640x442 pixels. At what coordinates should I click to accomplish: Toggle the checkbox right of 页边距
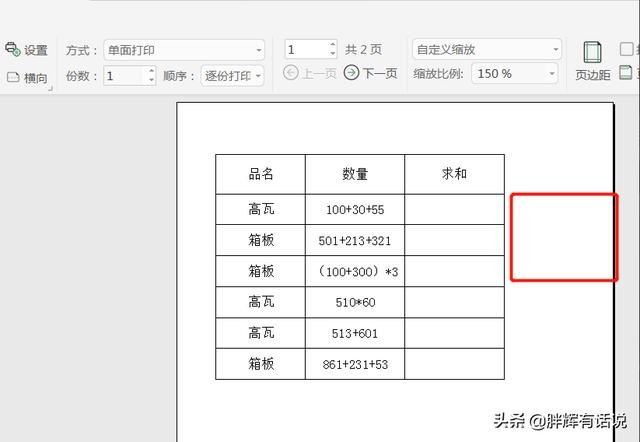click(x=626, y=48)
